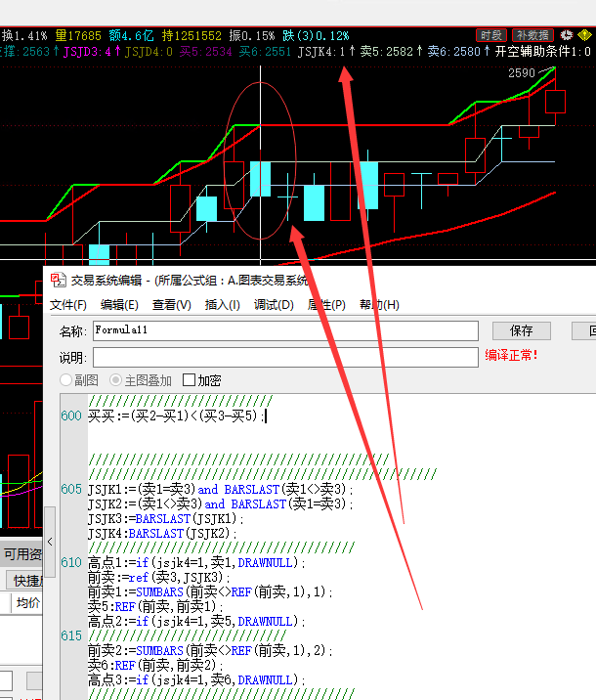
Task: Click code line starting 前卖1:=SUMBARS
Action: (211, 591)
